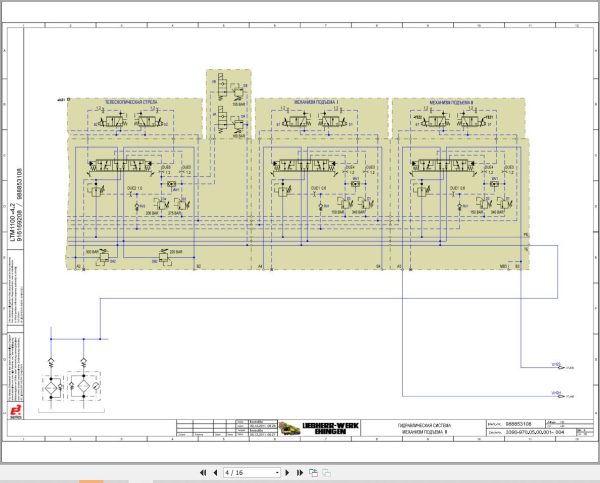The height and width of the screenshot is (483, 600).
Task: Go to the previous page
Action: click(x=215, y=473)
